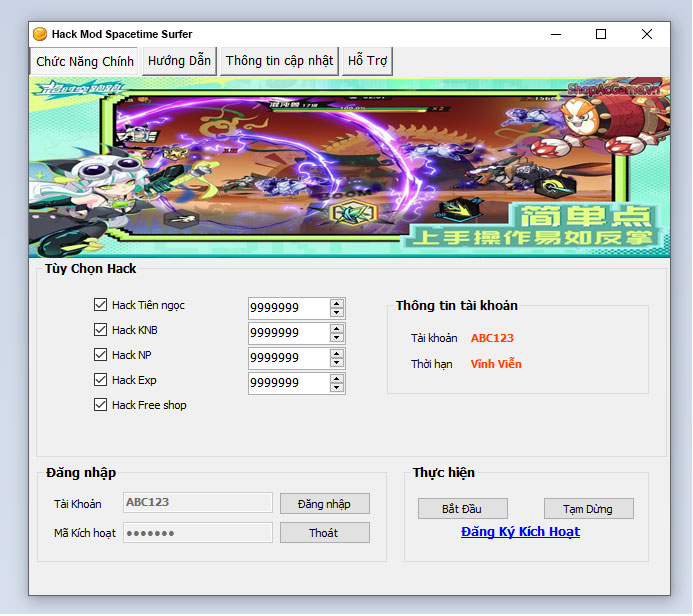693x616 pixels.
Task: Toggle the Hack NP checkbox
Action: point(100,354)
